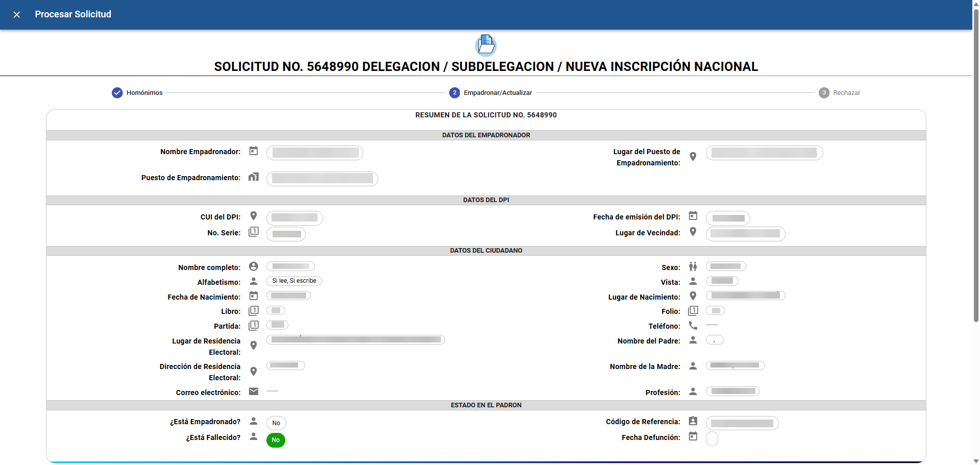Click the 'Si lee, Si escribe' chip
Screen dimensions: 980x465
tap(294, 281)
